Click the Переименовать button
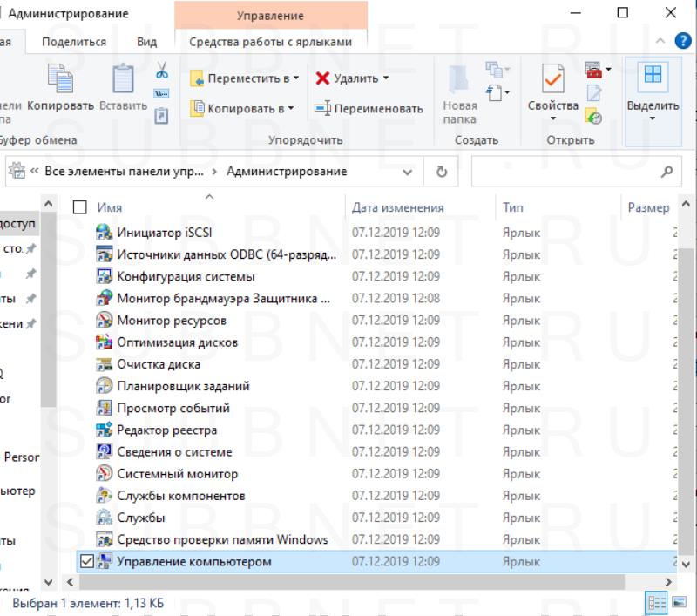 pos(369,109)
